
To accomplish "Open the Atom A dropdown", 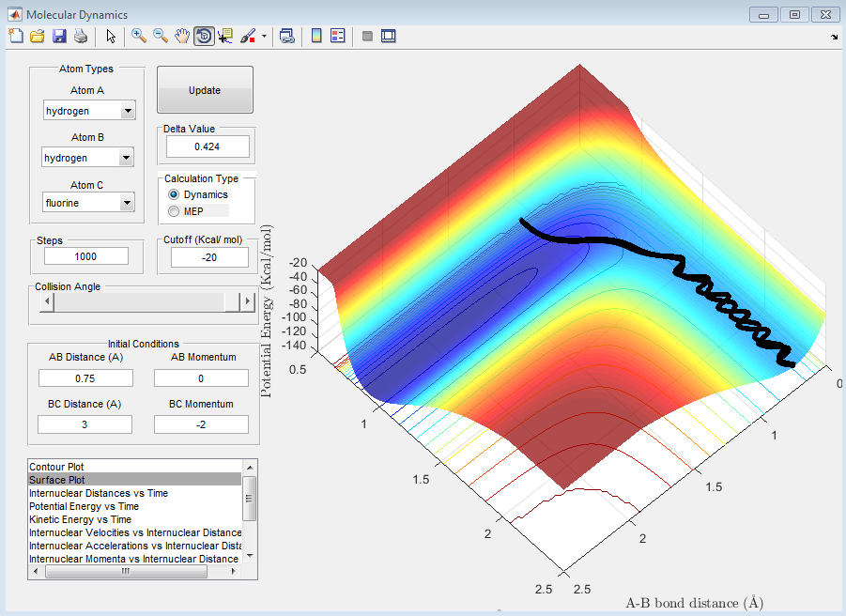I will (128, 112).
